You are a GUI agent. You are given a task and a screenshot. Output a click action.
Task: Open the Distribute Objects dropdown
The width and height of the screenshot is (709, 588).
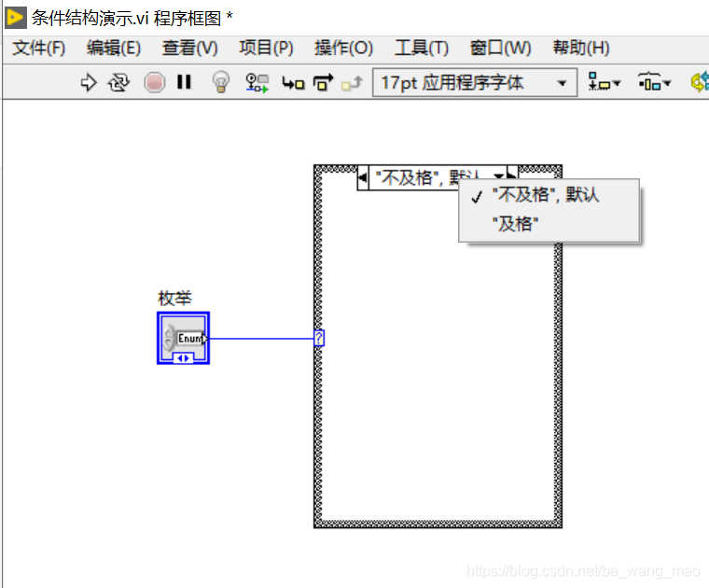point(654,82)
